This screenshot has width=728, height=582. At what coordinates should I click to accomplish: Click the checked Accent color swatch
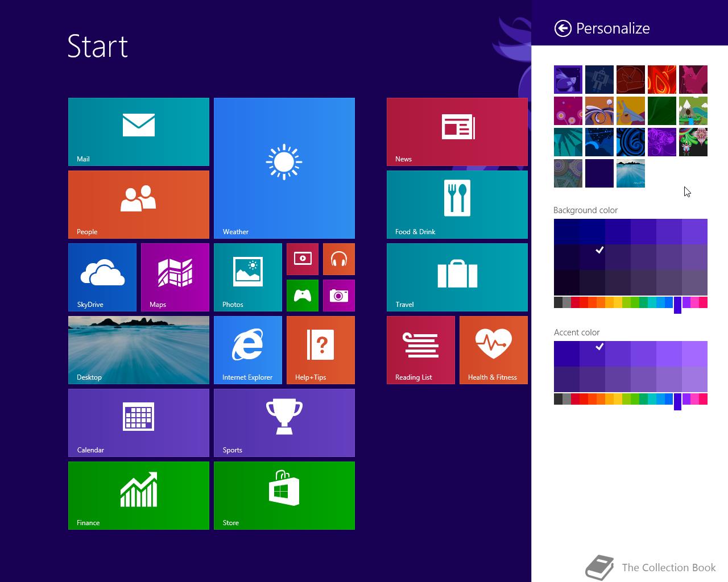tap(592, 354)
